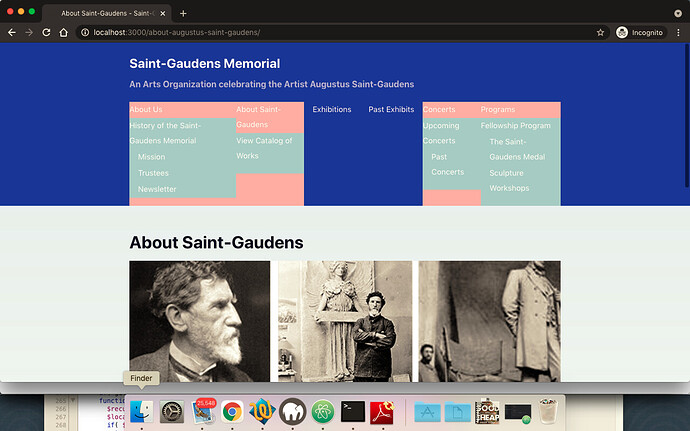Expand the About Us navigation menu

click(x=146, y=109)
